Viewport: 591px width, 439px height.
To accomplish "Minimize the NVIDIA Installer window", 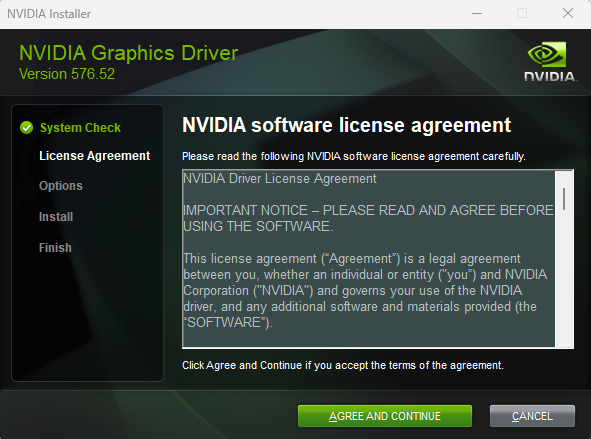I will (x=477, y=14).
